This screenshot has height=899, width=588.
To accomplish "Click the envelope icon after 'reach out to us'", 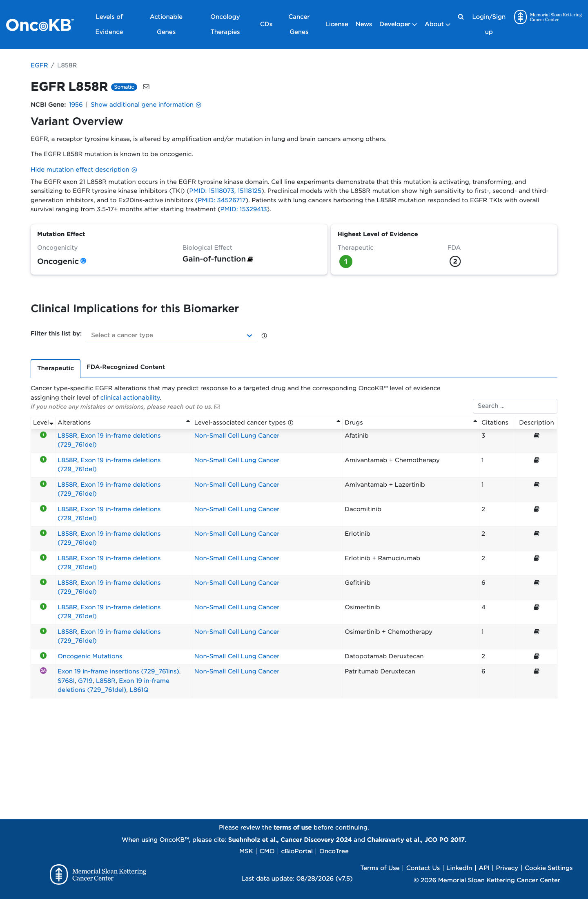I will pos(217,407).
